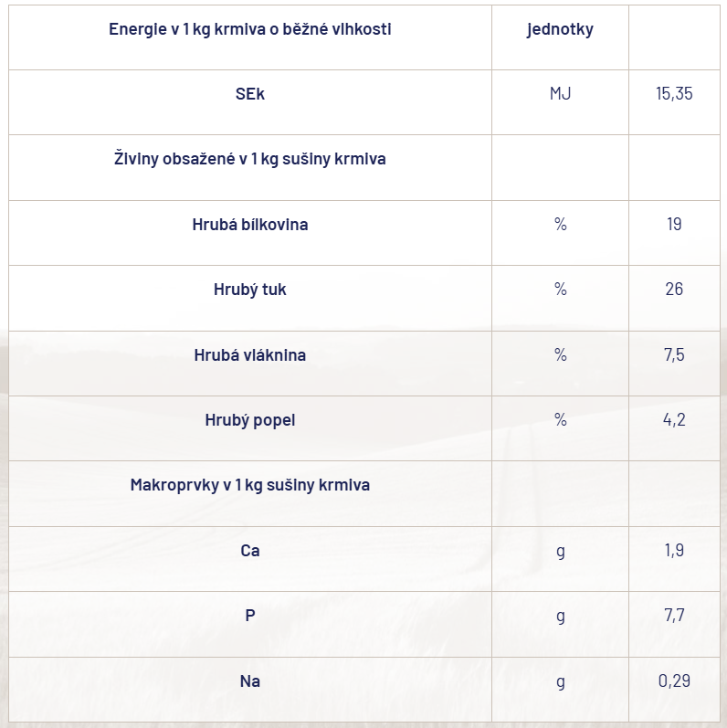This screenshot has width=727, height=728.
Task: Select the 'jednotky' column header
Action: 560,29
